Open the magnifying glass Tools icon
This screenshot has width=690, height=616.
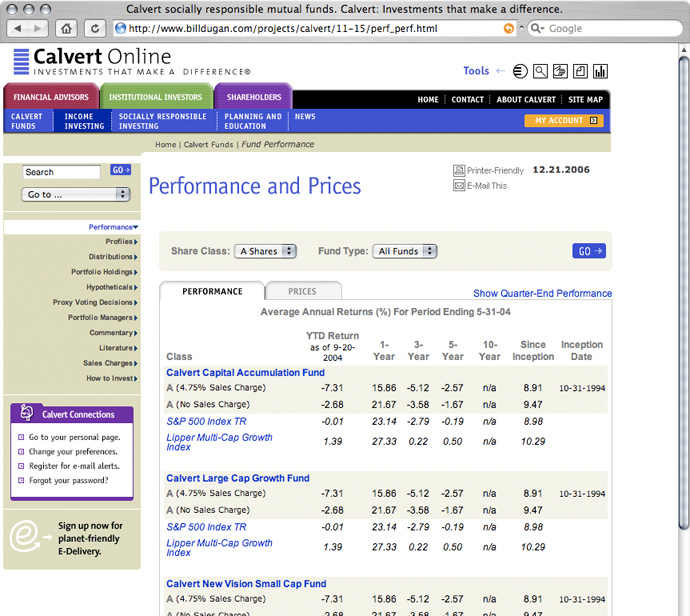pos(540,71)
